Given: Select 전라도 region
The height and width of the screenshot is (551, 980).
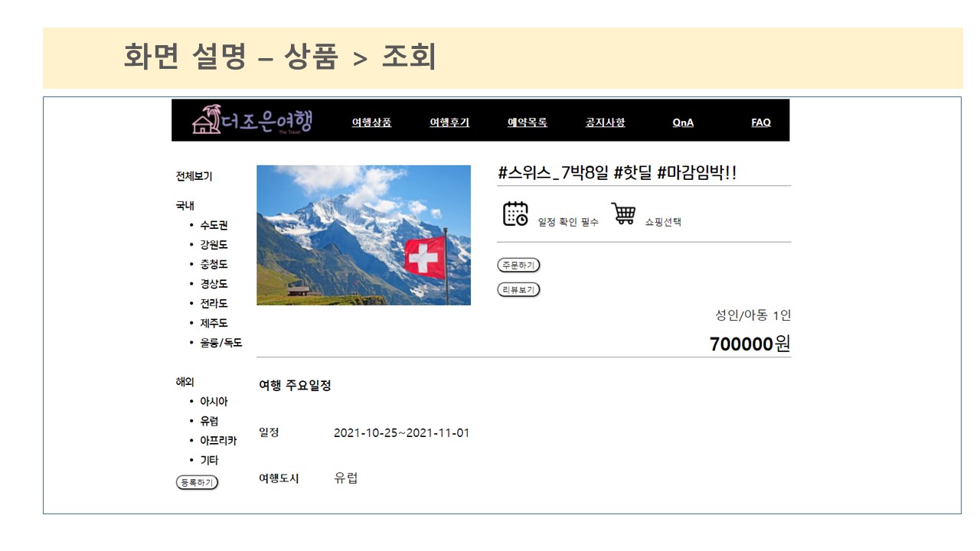Looking at the screenshot, I should pos(214,303).
